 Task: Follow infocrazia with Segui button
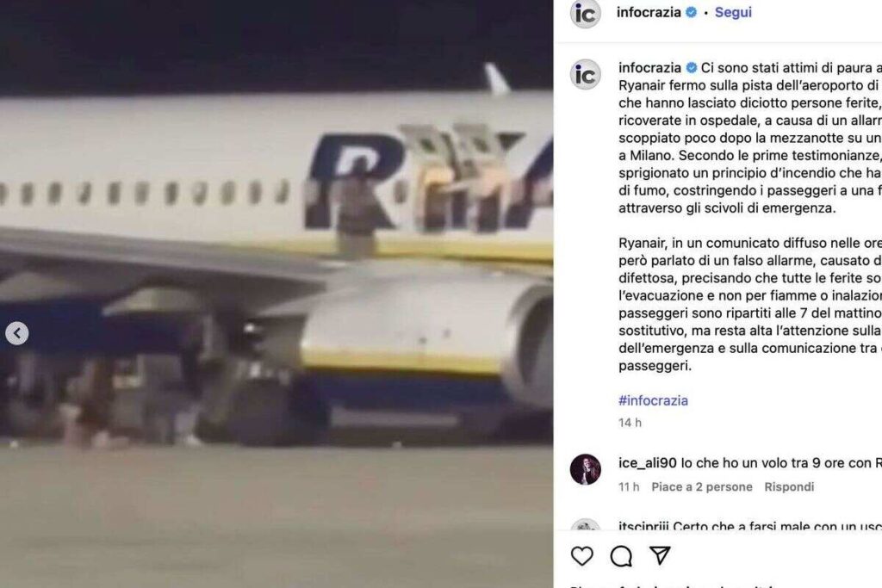(733, 12)
